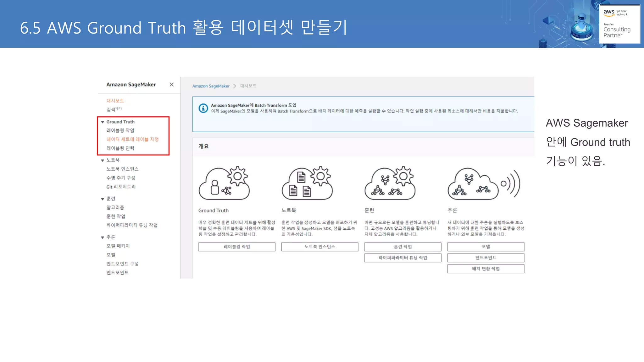
Task: Click the 추론 cloud broadcast icon
Action: pos(484,184)
